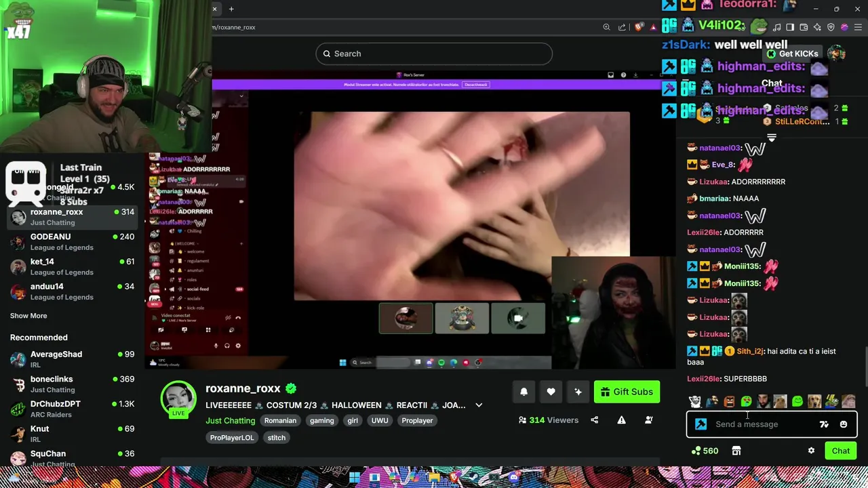Open the browser hamburger menu

[x=858, y=27]
